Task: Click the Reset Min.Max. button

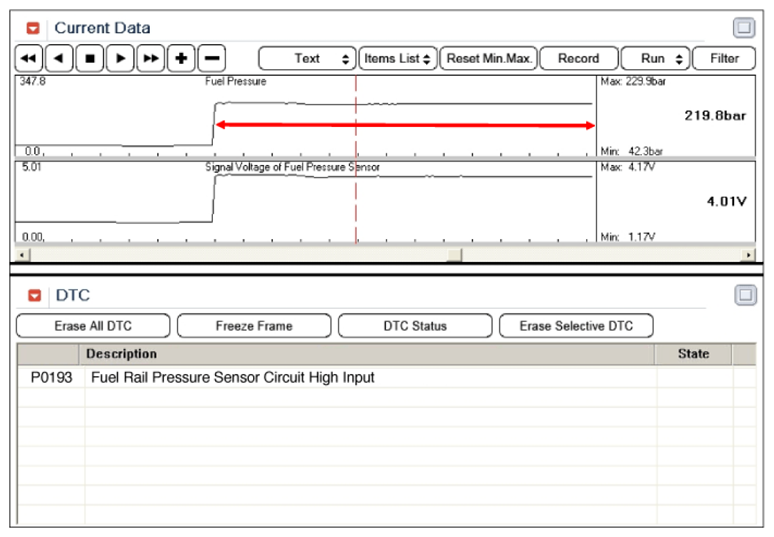Action: (x=490, y=59)
